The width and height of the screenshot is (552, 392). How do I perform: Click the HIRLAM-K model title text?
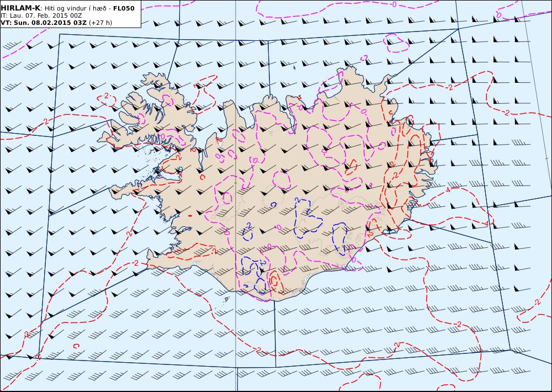(x=20, y=8)
